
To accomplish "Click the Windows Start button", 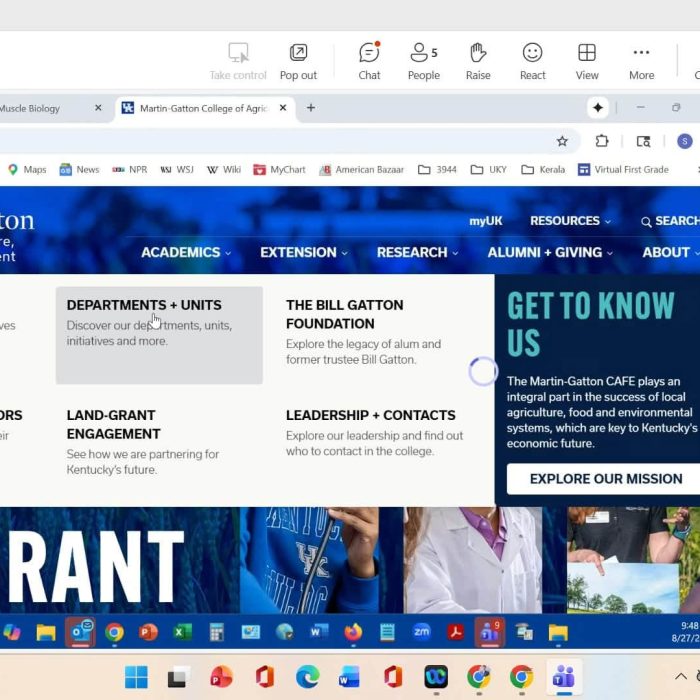I will [136, 677].
